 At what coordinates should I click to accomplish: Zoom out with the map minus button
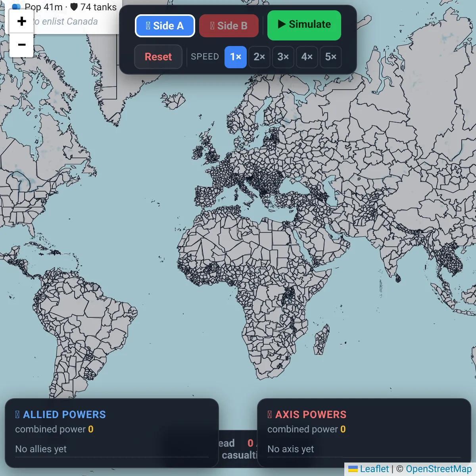(21, 45)
